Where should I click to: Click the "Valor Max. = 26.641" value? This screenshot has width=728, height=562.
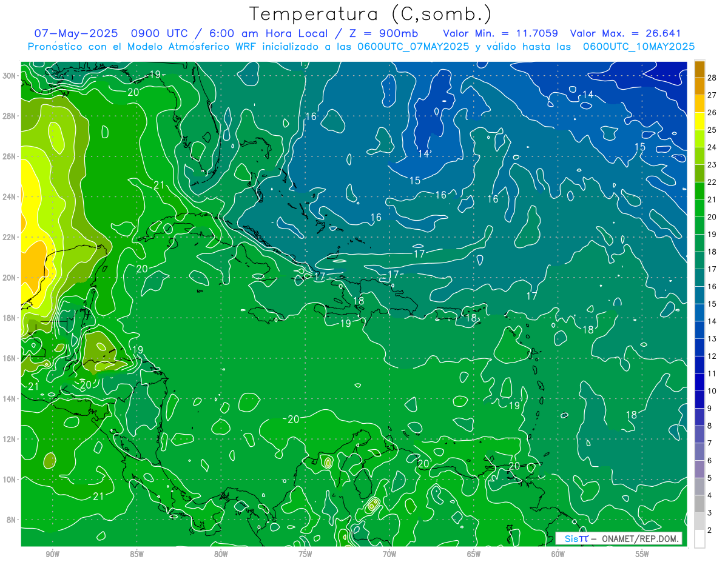(x=625, y=33)
